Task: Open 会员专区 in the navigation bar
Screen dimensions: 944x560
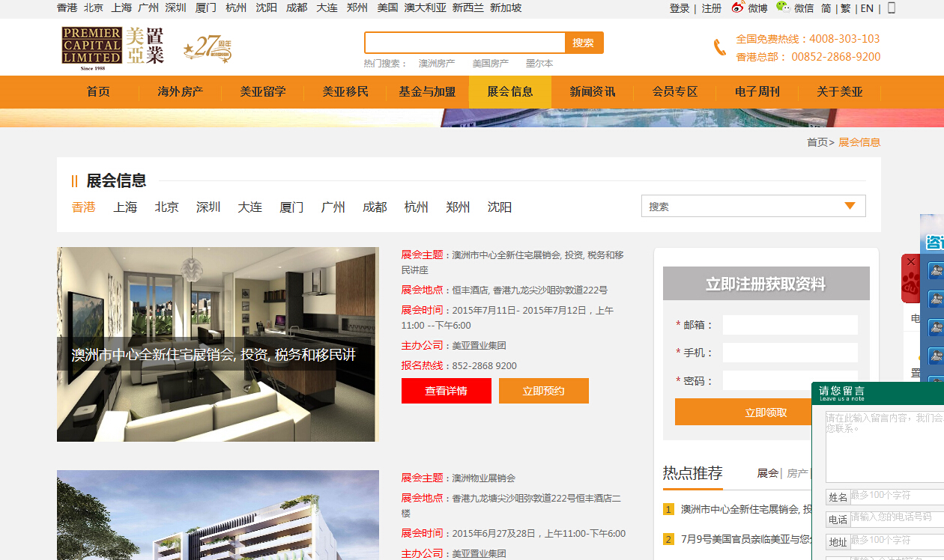Action: click(x=675, y=92)
